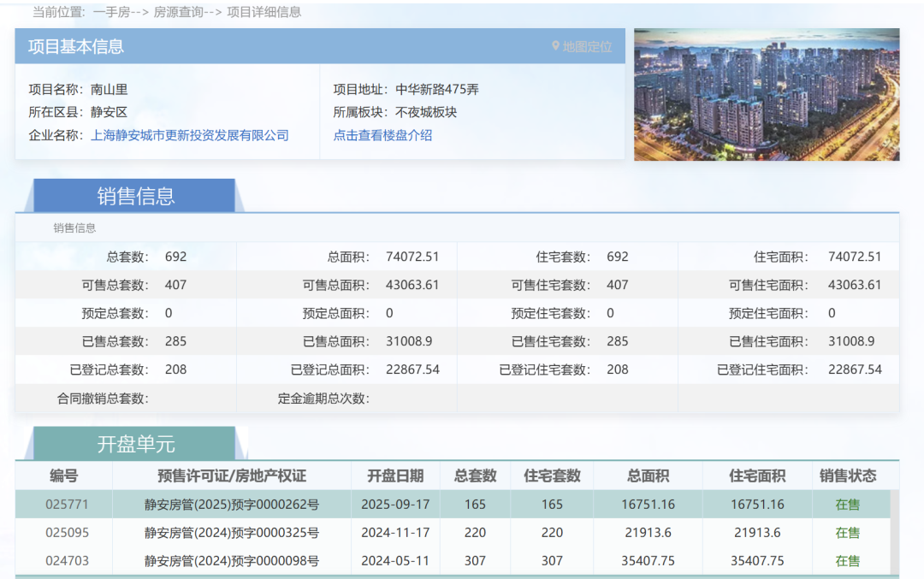This screenshot has height=579, width=924.
Task: Open the project cityscape photo thumbnail
Action: tap(767, 94)
